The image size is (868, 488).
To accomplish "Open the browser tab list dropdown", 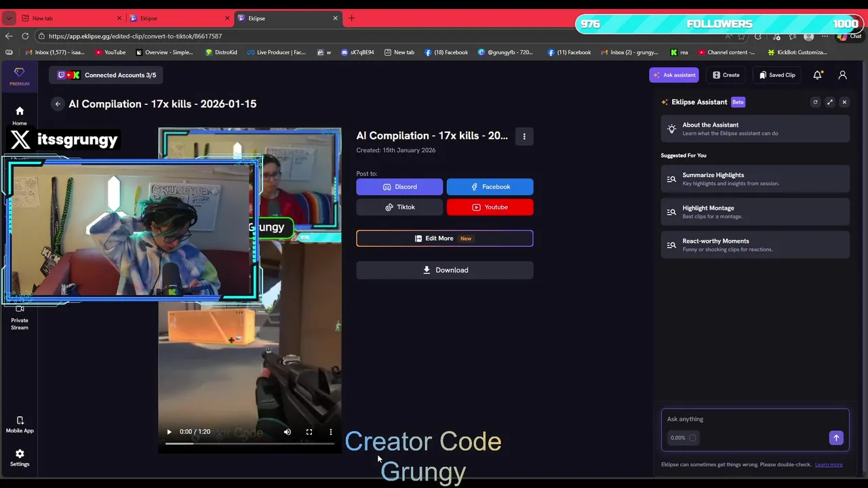I will coord(9,18).
